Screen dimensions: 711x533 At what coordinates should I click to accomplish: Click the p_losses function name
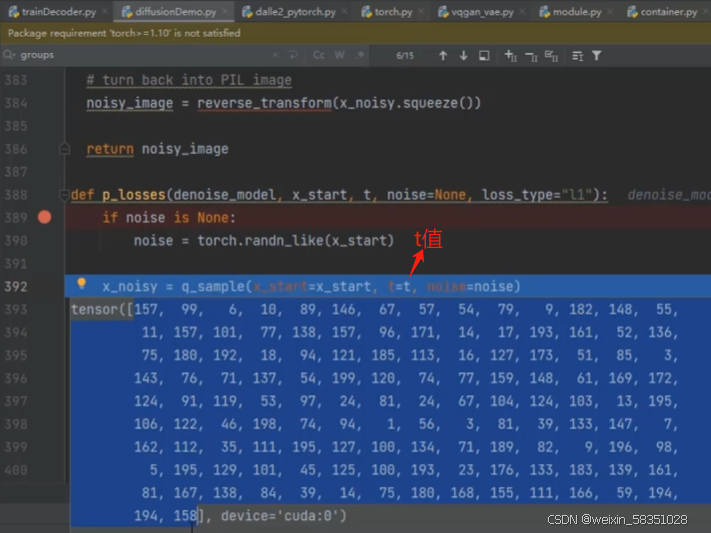(x=134, y=195)
